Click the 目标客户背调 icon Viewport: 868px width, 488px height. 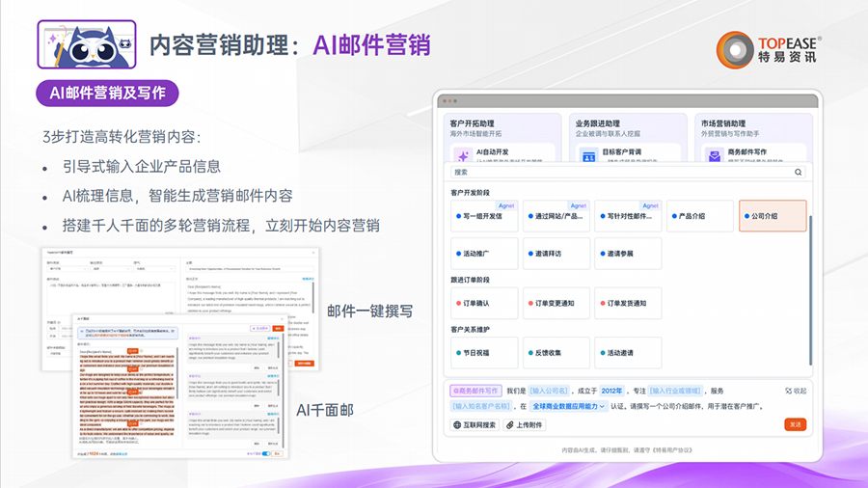[587, 155]
